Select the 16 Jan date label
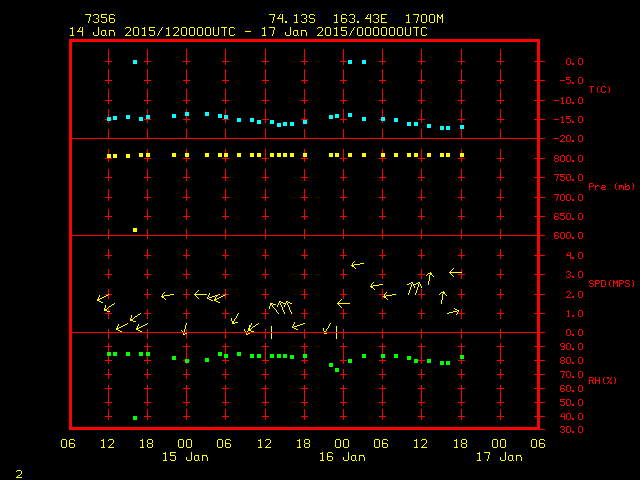The image size is (640, 480). 342,457
